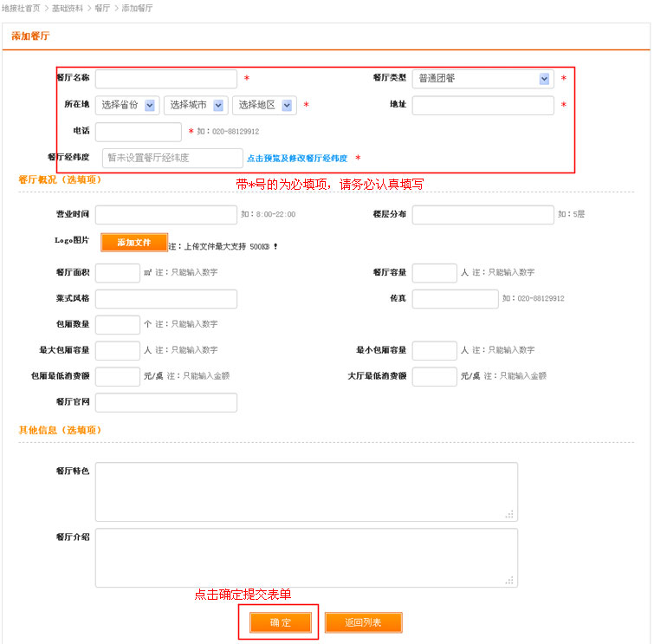Click inside the 餐厅特色 text area
This screenshot has width=654, height=644.
coord(306,491)
